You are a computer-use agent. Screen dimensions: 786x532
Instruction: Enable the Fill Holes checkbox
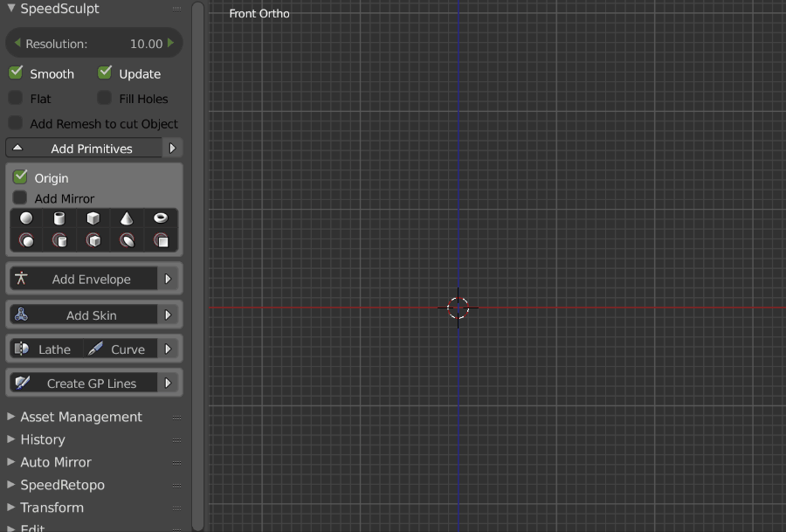point(104,98)
